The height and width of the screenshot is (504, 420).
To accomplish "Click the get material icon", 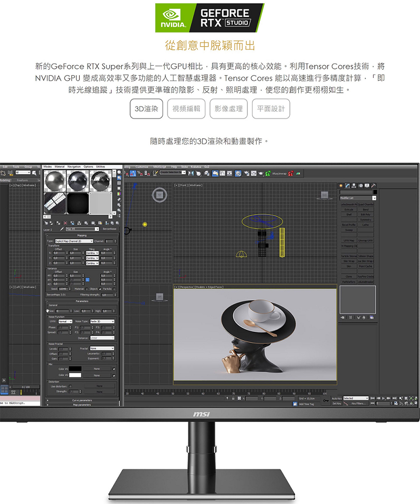I will [x=46, y=223].
